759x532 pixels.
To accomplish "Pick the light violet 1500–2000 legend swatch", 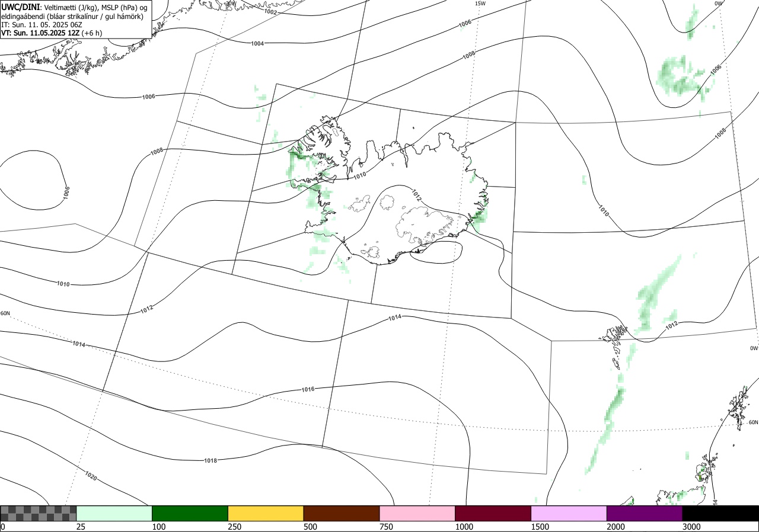I will click(x=569, y=513).
